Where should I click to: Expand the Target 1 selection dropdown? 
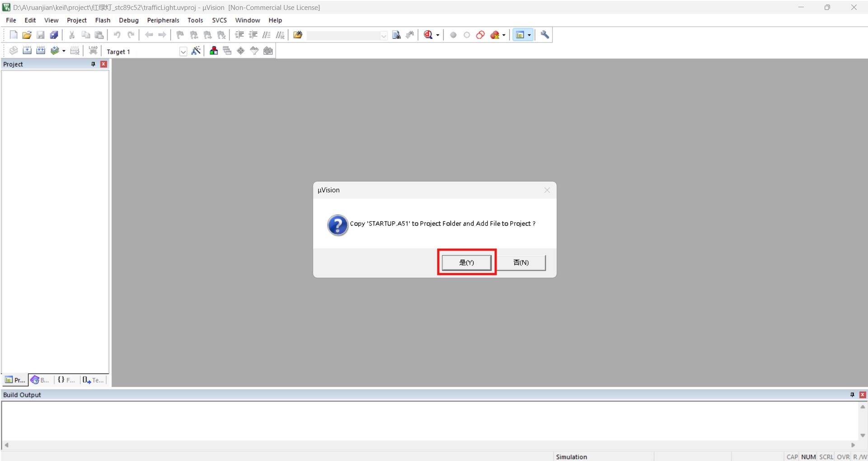coord(183,51)
